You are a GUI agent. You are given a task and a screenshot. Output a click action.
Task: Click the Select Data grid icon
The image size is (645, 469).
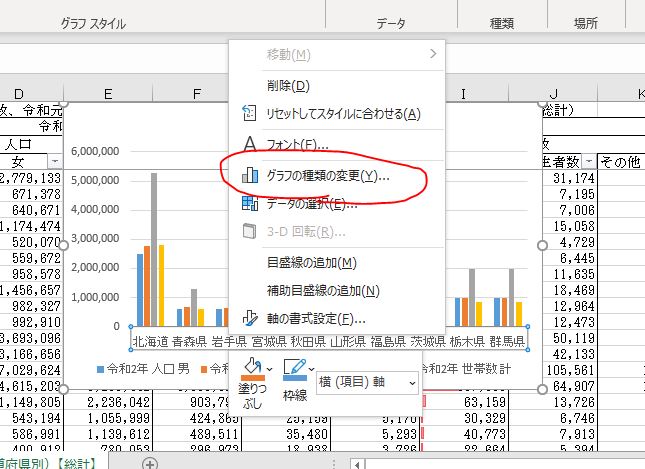(251, 204)
